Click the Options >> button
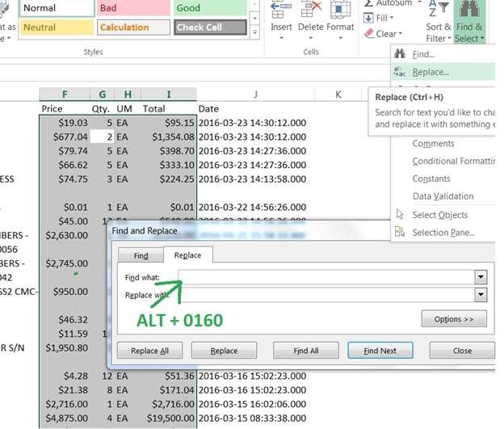This screenshot has height=429, width=504. pyautogui.click(x=454, y=319)
